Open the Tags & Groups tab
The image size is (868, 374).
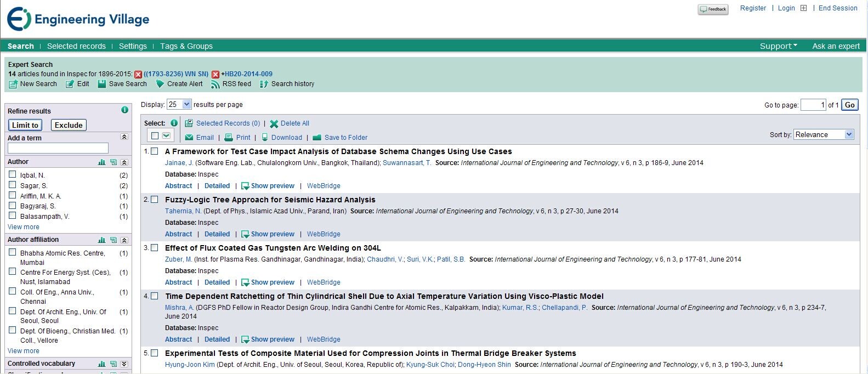point(186,46)
